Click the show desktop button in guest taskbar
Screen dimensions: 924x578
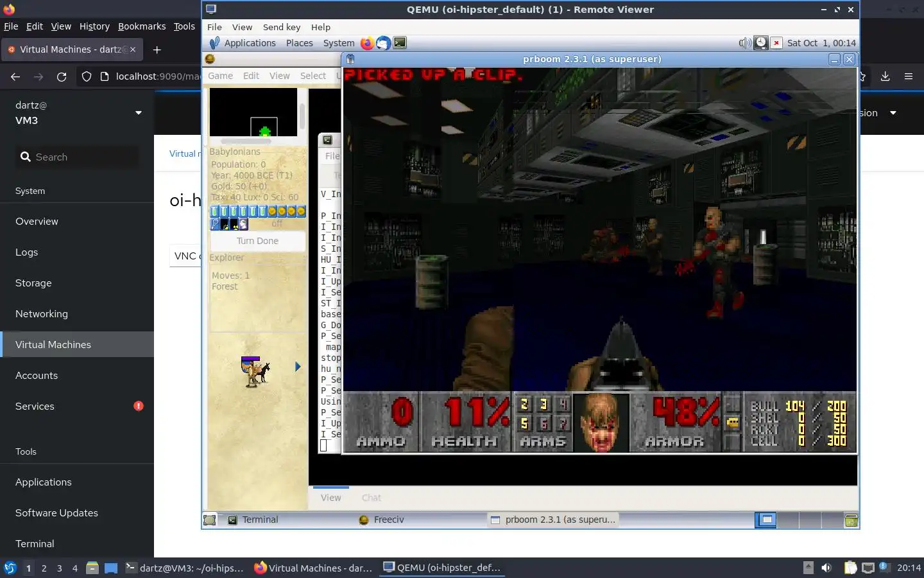pyautogui.click(x=210, y=520)
